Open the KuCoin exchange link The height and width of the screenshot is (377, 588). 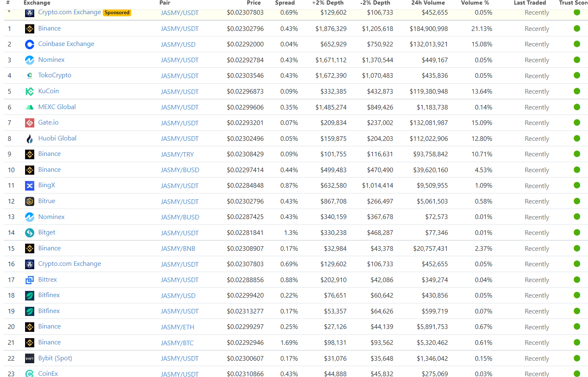coord(48,91)
